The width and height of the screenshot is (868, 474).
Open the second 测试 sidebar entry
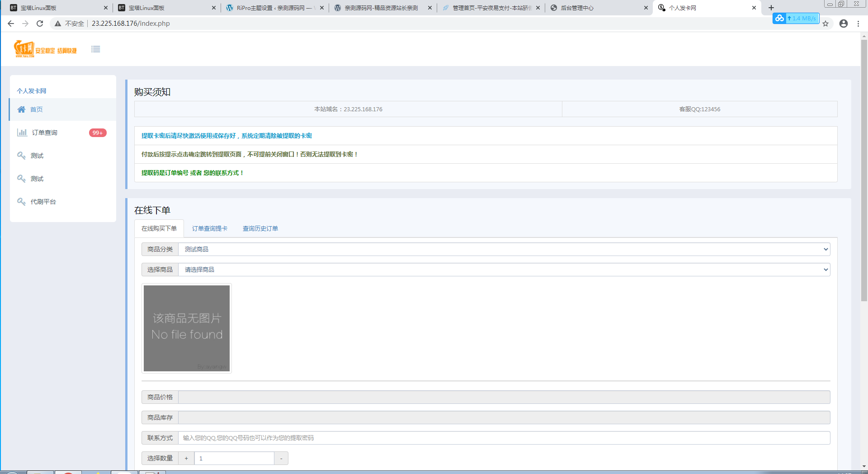pyautogui.click(x=63, y=179)
